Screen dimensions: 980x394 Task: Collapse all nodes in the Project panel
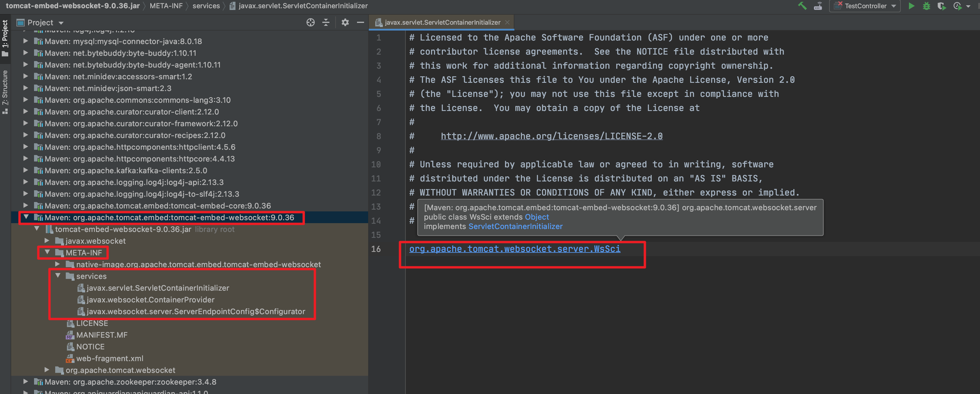[x=326, y=22]
